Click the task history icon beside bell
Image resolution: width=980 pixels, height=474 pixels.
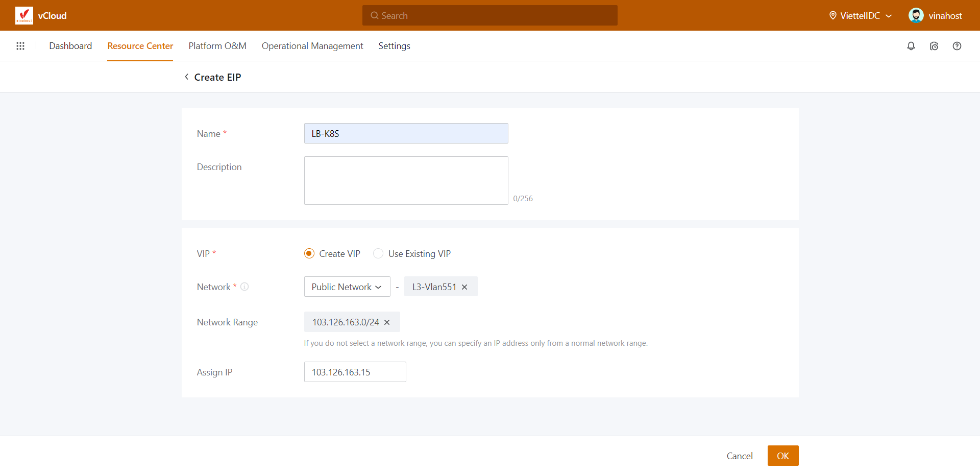[x=934, y=46]
